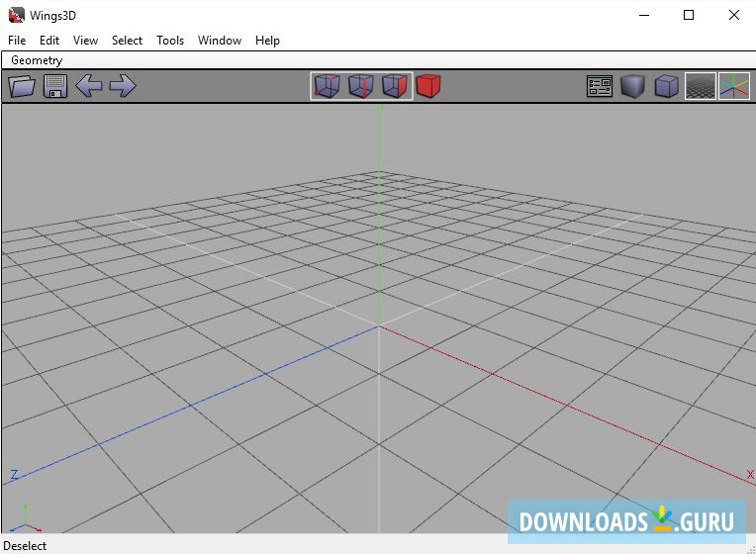Toggle orthographic/perspective view cube
Viewport: 756px width, 554px height.
667,86
